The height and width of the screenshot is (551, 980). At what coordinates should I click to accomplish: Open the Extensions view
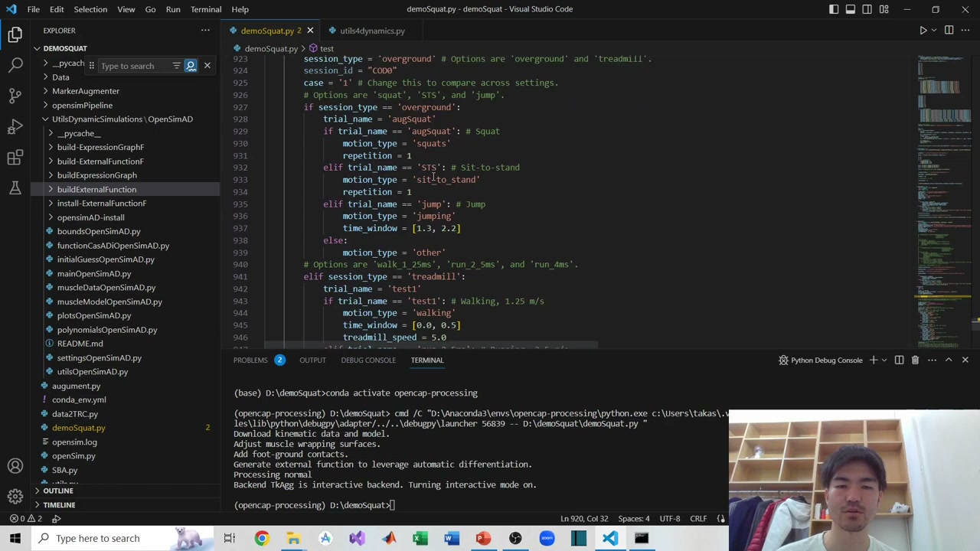15,157
